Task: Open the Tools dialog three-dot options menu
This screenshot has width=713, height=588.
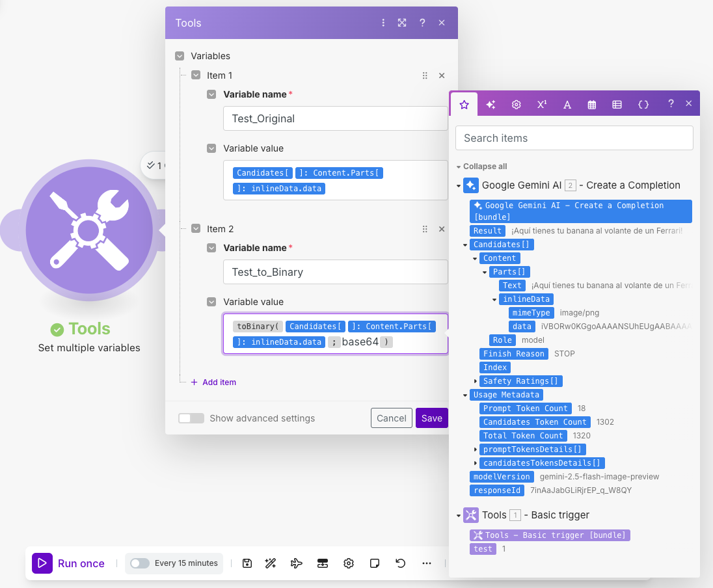Action: pyautogui.click(x=383, y=23)
